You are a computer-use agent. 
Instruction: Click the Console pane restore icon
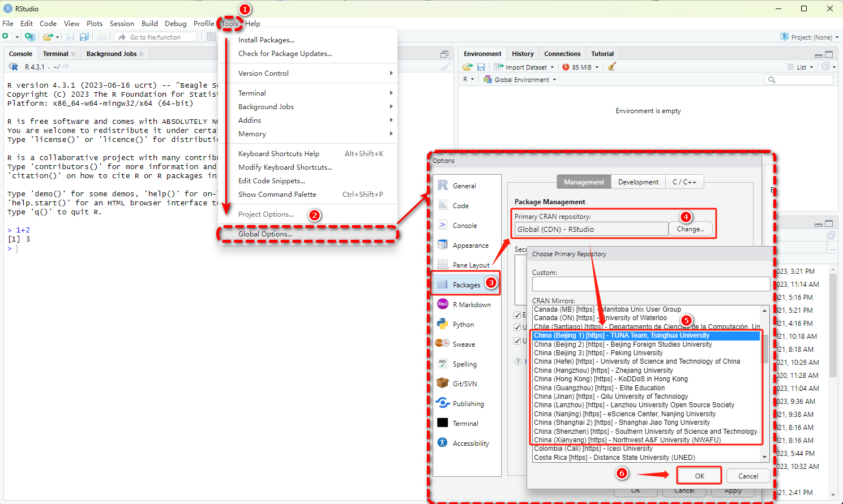pos(444,54)
